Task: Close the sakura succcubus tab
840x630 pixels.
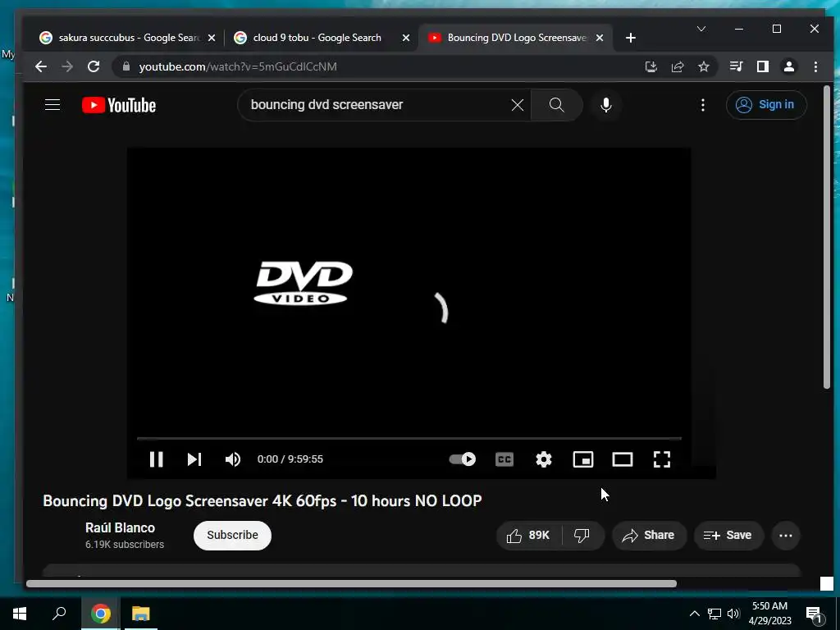Action: (212, 38)
